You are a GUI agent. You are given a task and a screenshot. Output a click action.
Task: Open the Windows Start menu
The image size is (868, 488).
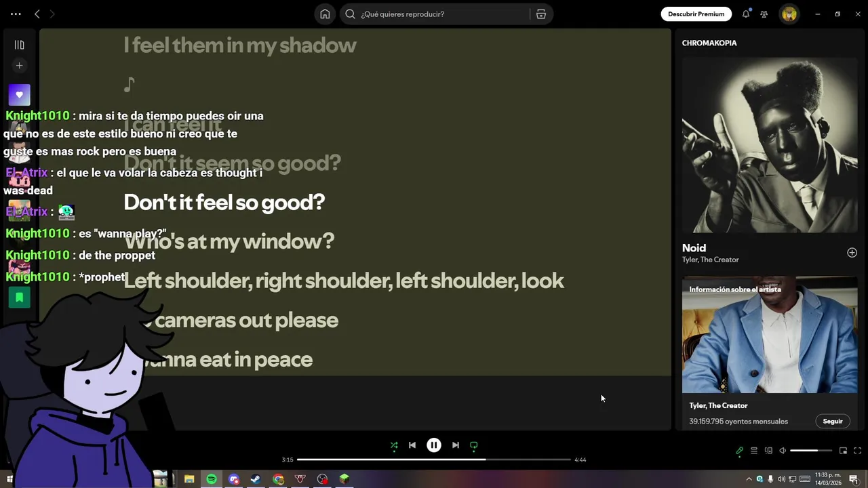coord(9,479)
